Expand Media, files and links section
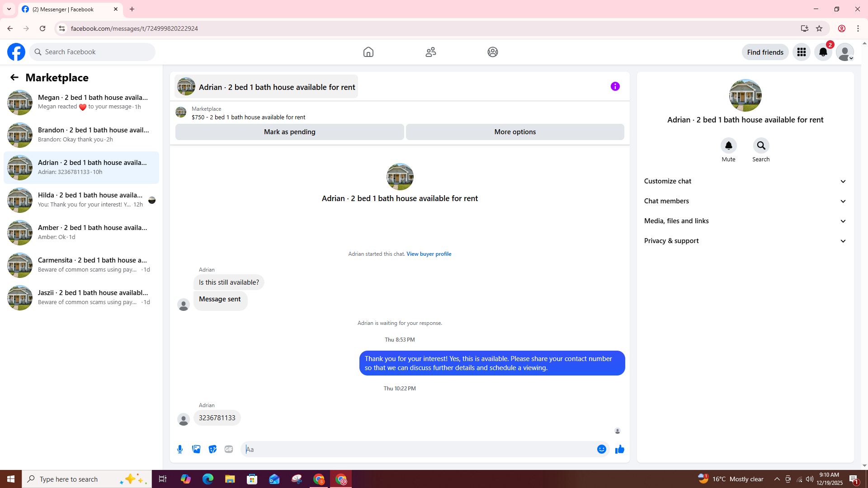Image resolution: width=868 pixels, height=488 pixels. coord(745,221)
